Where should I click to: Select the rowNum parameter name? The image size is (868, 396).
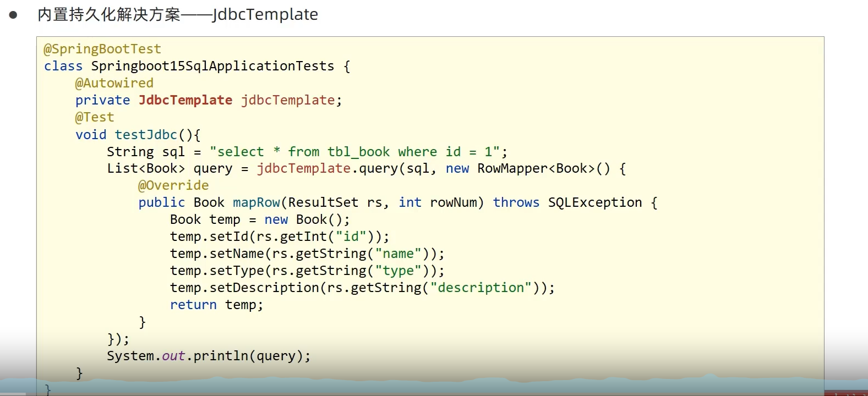click(x=454, y=202)
